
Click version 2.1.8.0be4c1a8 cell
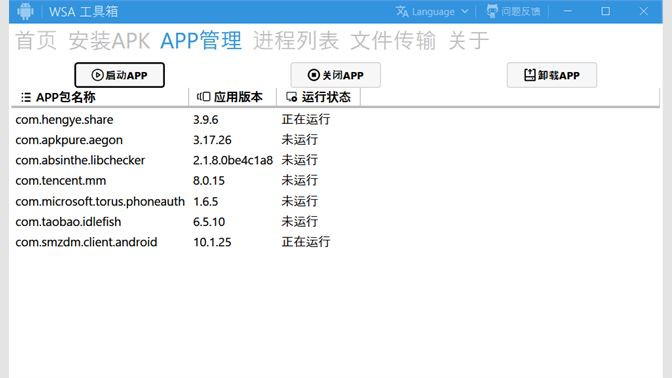click(x=233, y=160)
